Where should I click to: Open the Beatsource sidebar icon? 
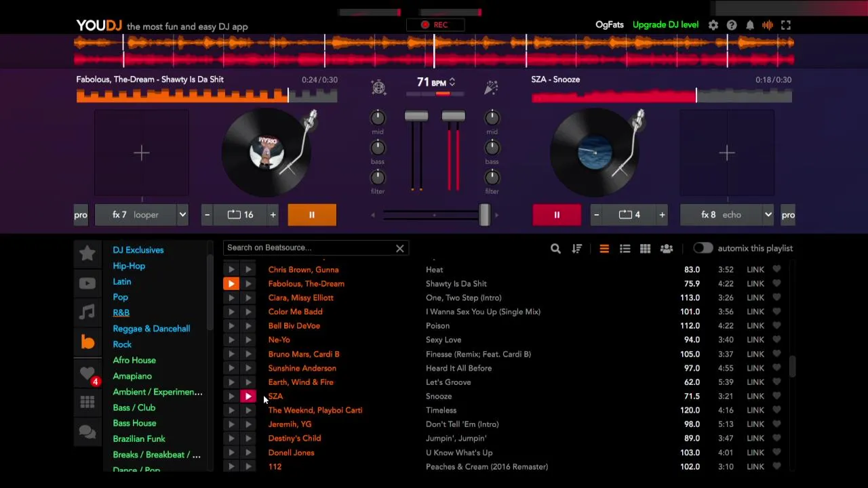click(87, 342)
